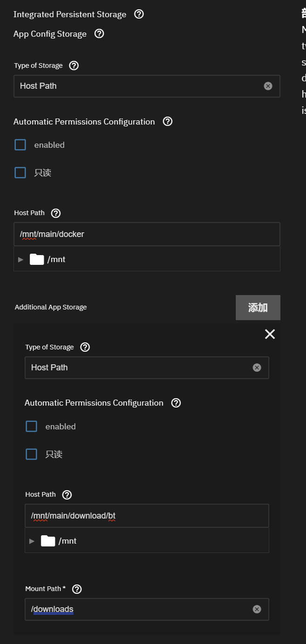Show help for Additional Storage Type of Storage
Viewport: 306px width, 644px height.
(x=85, y=347)
